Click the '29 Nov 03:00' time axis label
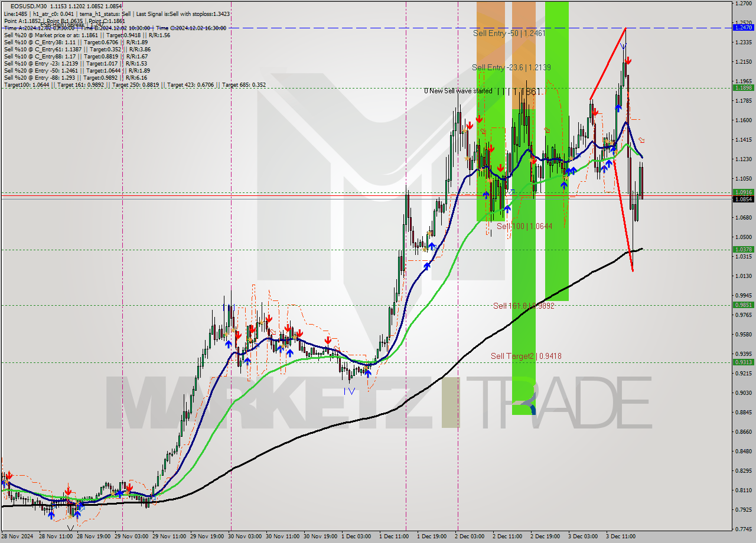This screenshot has width=756, height=543. point(132,537)
